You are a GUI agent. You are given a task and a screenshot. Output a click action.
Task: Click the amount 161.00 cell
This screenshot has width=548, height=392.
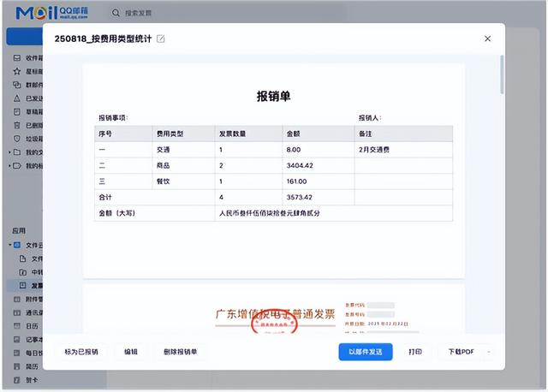click(x=319, y=181)
